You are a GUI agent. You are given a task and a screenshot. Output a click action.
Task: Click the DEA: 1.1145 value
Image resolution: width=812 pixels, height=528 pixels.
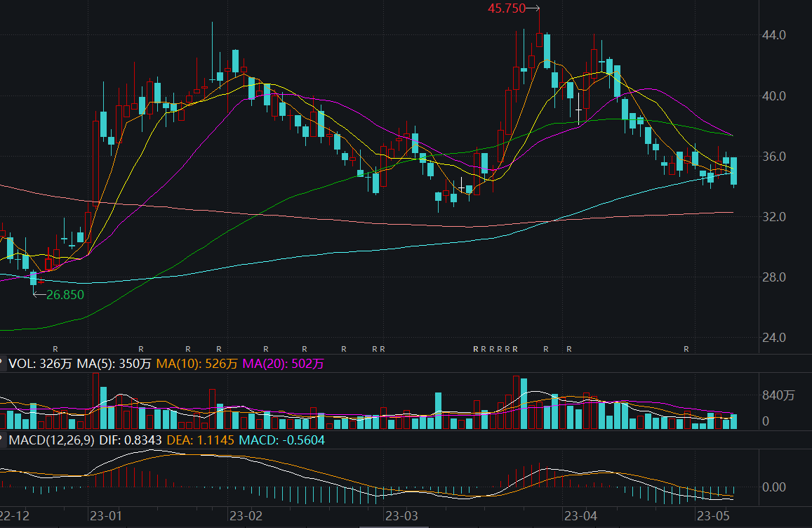click(201, 440)
